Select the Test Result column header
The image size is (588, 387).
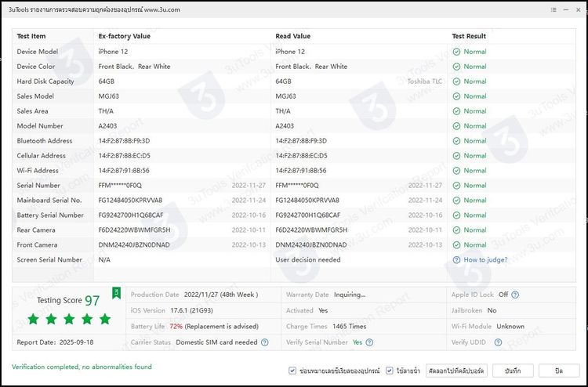(x=469, y=36)
